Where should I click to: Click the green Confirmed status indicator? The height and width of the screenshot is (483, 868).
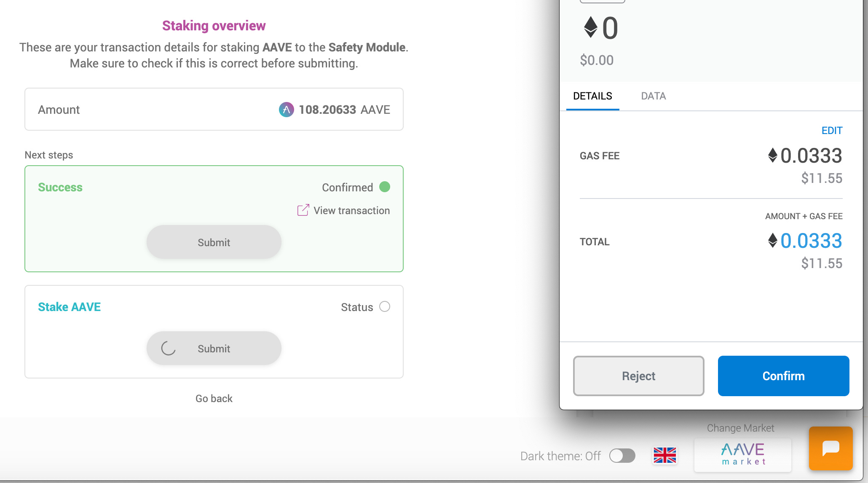(384, 187)
